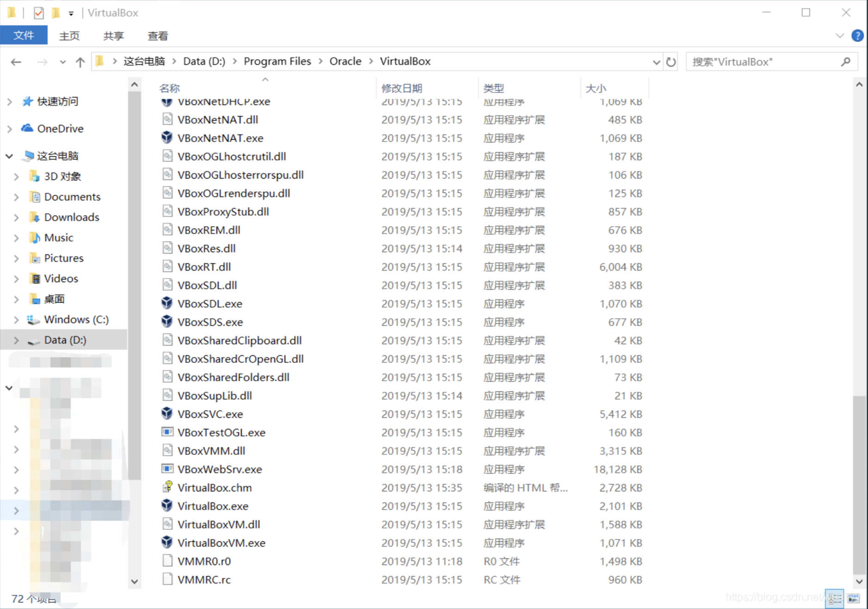Open the address bar history dropdown
Screen dimensions: 868x609
click(656, 62)
